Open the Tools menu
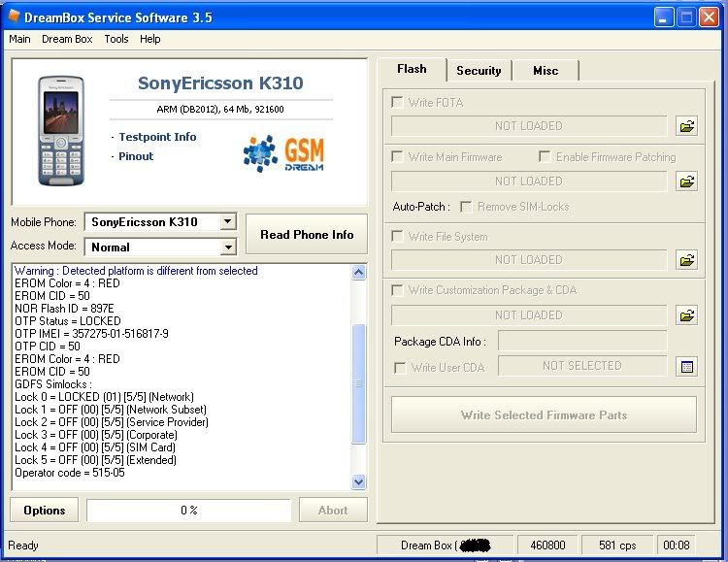Viewport: 728px width, 562px height. (x=116, y=39)
